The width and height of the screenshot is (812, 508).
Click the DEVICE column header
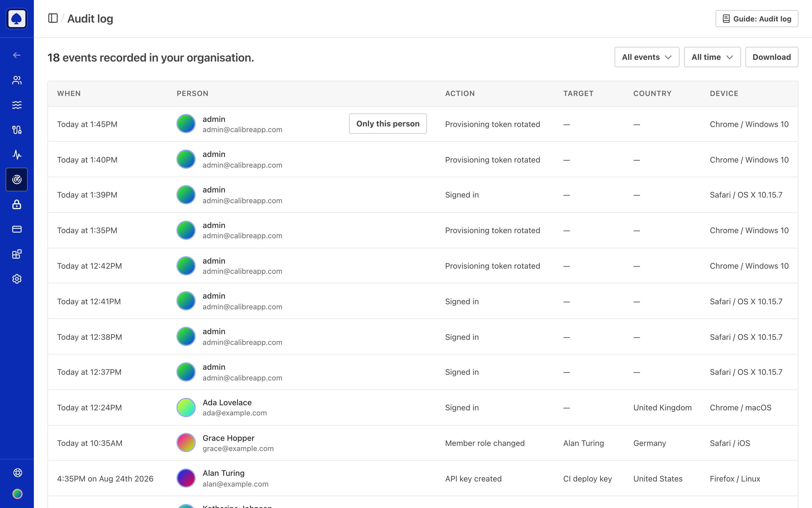[x=724, y=93]
